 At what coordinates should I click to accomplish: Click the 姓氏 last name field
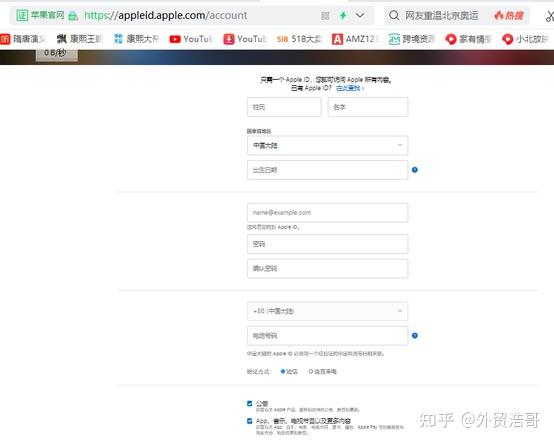pyautogui.click(x=284, y=107)
